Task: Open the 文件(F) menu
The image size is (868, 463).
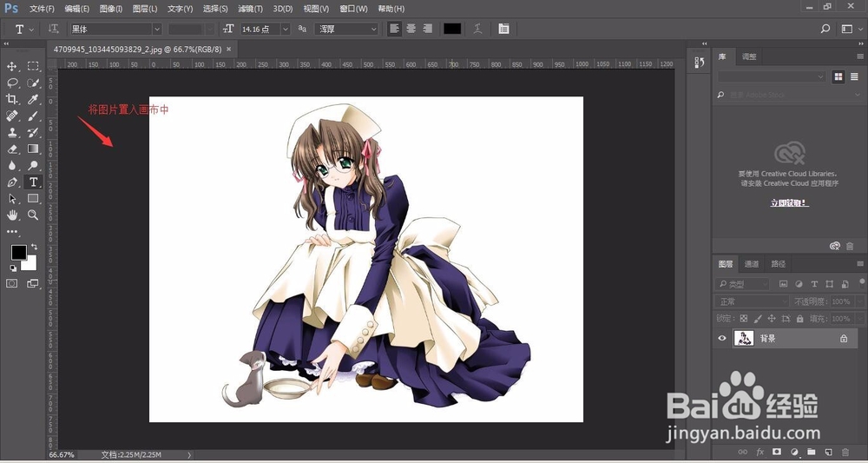Action: click(42, 9)
